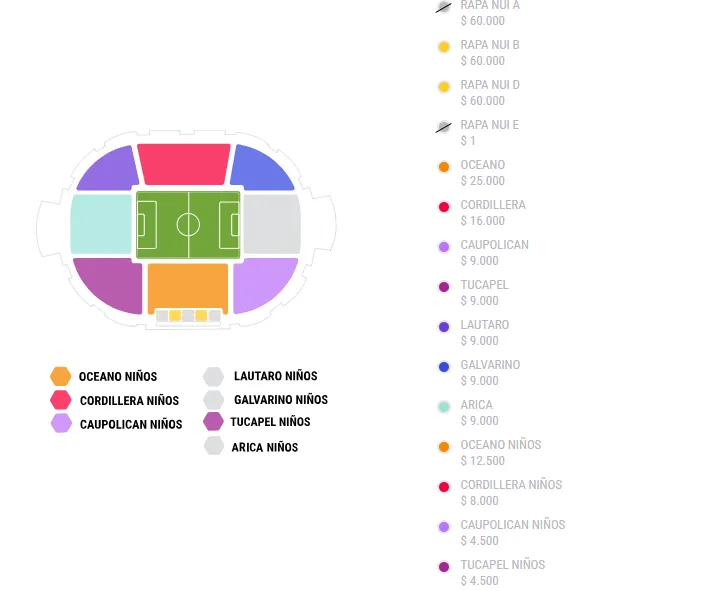This screenshot has height=591, width=709.
Task: Click the yellow dot beside Rapa Nui B
Action: (x=444, y=47)
